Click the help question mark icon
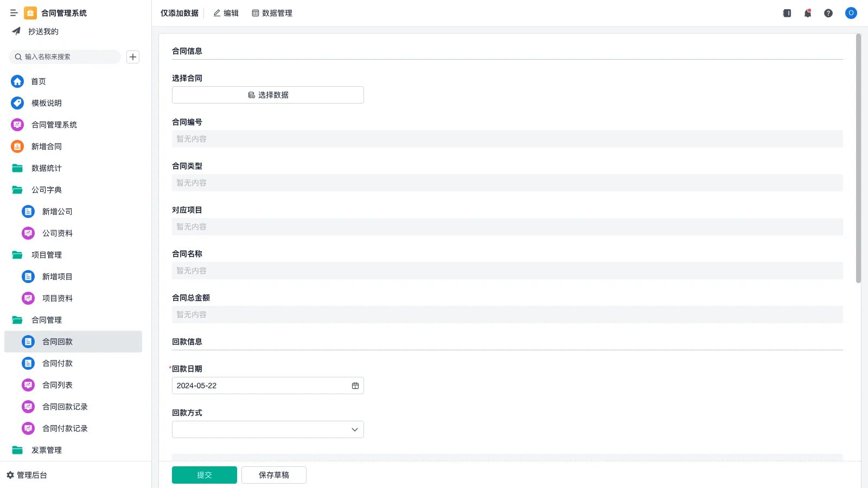 point(828,13)
